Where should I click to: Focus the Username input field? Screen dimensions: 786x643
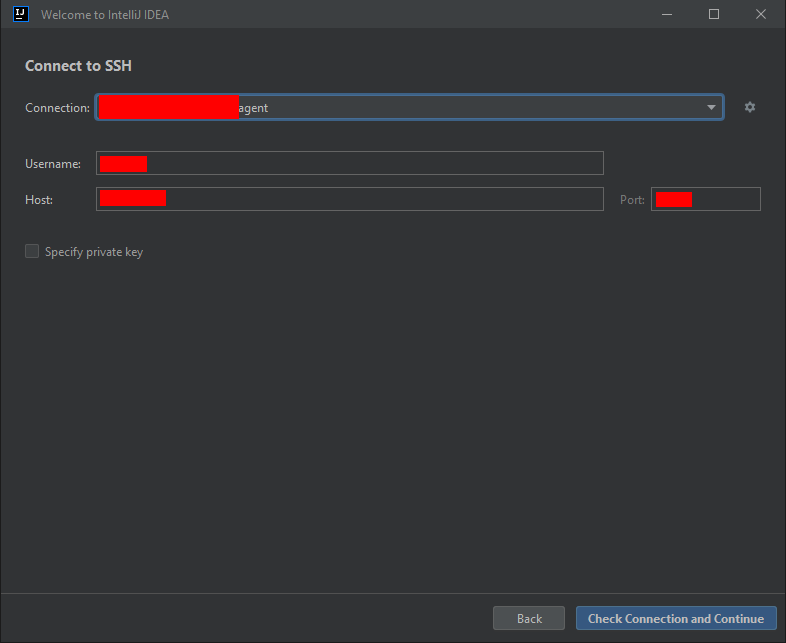pos(349,163)
